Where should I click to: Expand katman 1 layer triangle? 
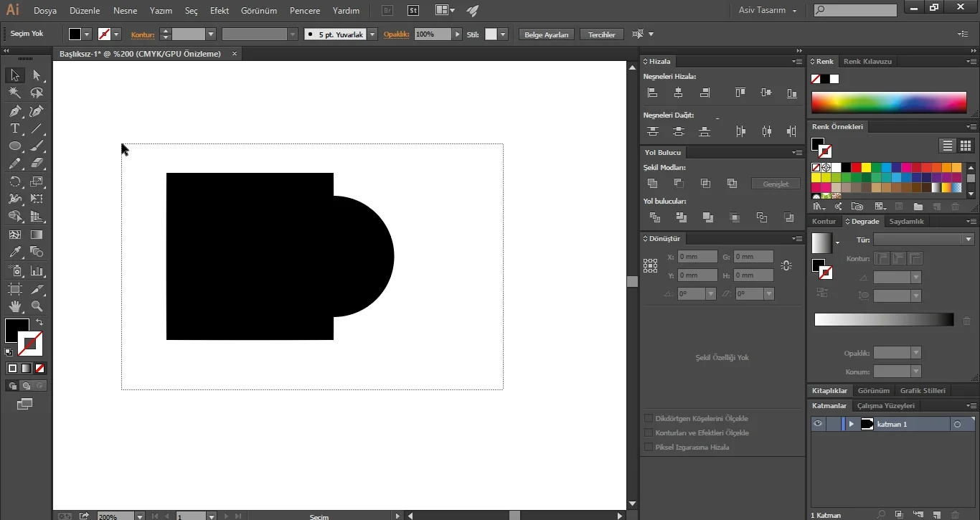click(x=852, y=424)
